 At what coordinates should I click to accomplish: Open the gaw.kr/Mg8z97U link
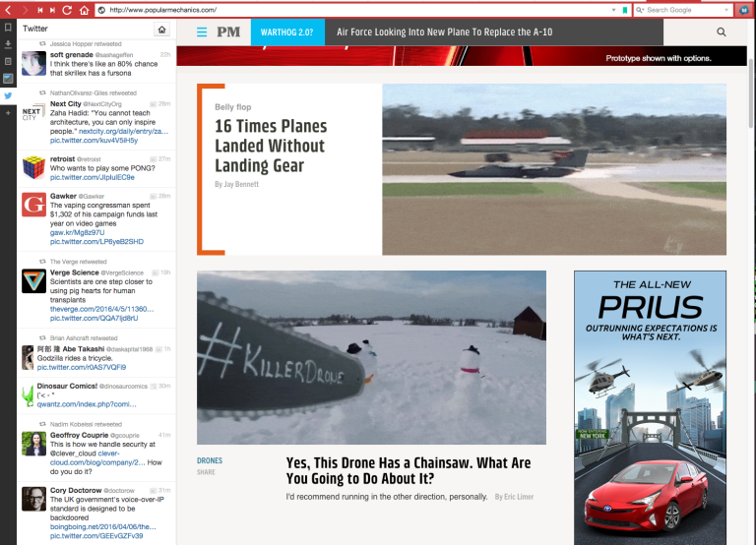coord(77,232)
